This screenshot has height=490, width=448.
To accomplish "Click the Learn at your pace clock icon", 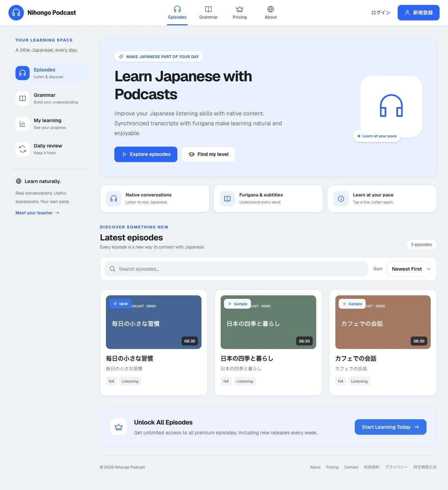I will pos(341,199).
